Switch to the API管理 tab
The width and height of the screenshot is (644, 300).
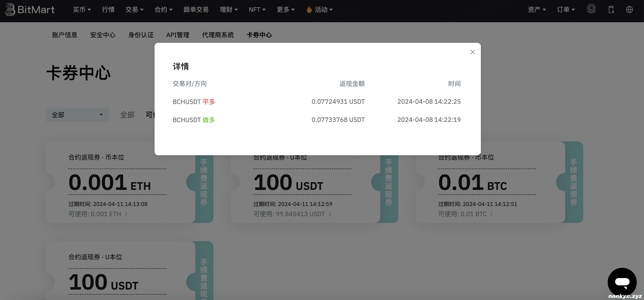pos(178,35)
